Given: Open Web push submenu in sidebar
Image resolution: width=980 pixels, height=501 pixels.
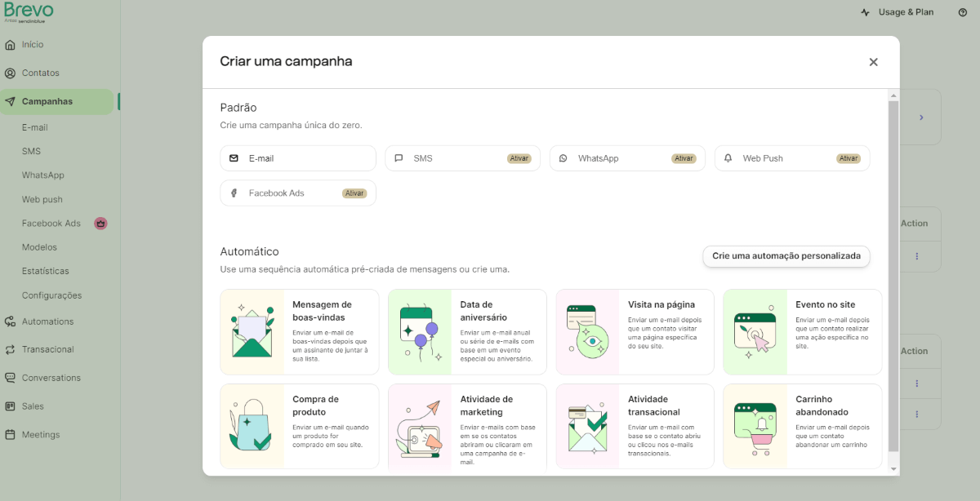Looking at the screenshot, I should click(x=42, y=199).
